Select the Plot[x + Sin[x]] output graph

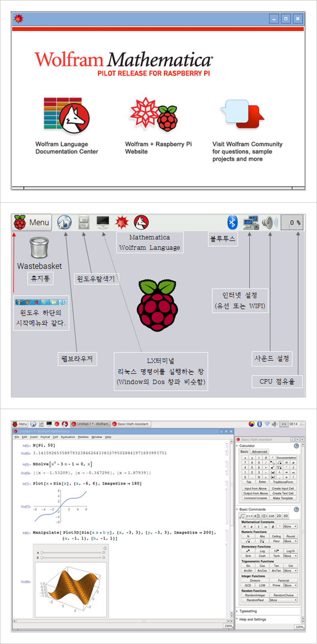pyautogui.click(x=61, y=507)
